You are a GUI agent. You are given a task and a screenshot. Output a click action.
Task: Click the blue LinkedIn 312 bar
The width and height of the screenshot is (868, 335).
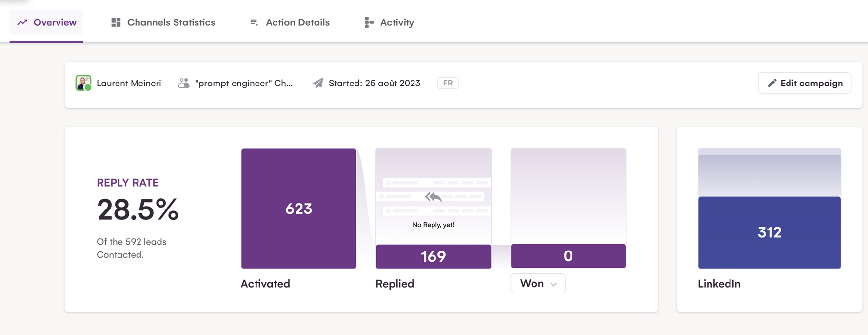769,232
